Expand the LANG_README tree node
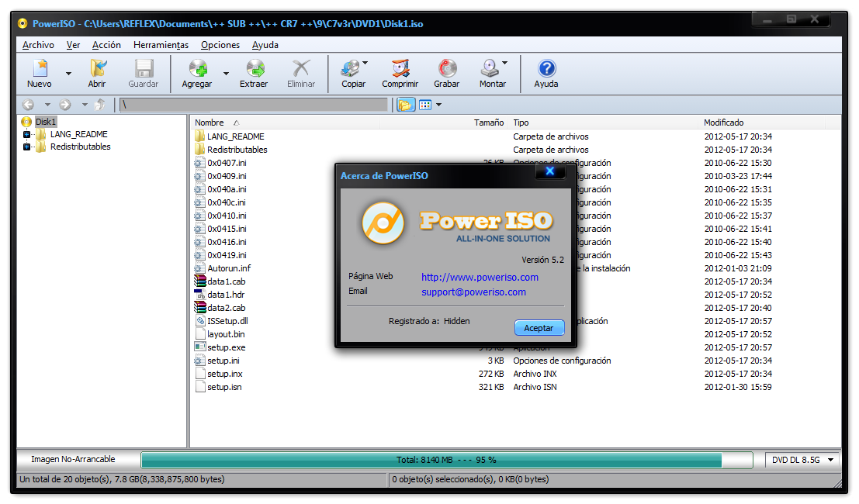This screenshot has height=504, width=859. click(x=26, y=134)
